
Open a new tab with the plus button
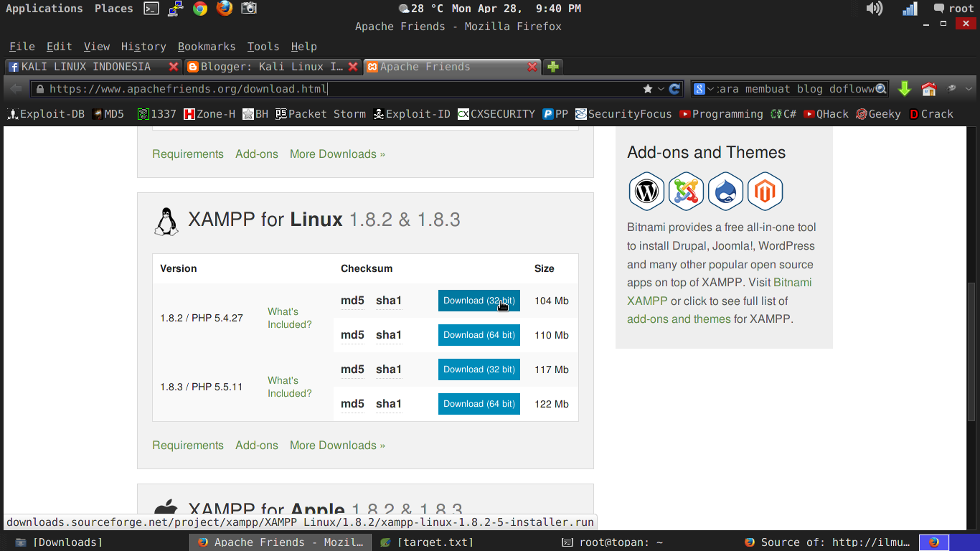click(x=553, y=67)
